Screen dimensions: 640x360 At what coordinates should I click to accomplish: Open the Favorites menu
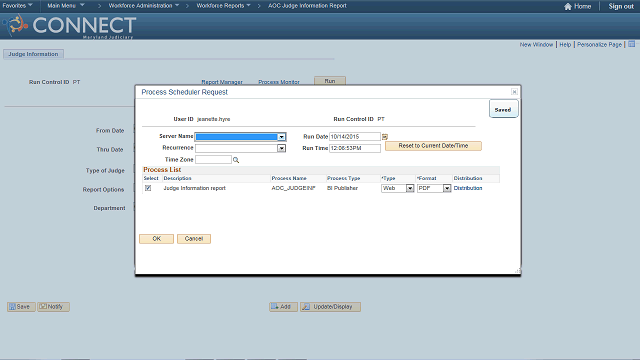coord(18,6)
